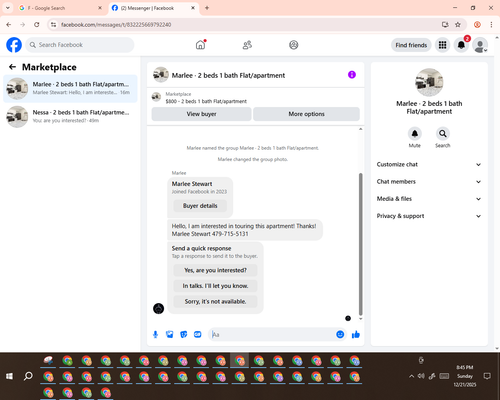Focus the Search Facebook field
500x400 pixels.
pyautogui.click(x=80, y=45)
